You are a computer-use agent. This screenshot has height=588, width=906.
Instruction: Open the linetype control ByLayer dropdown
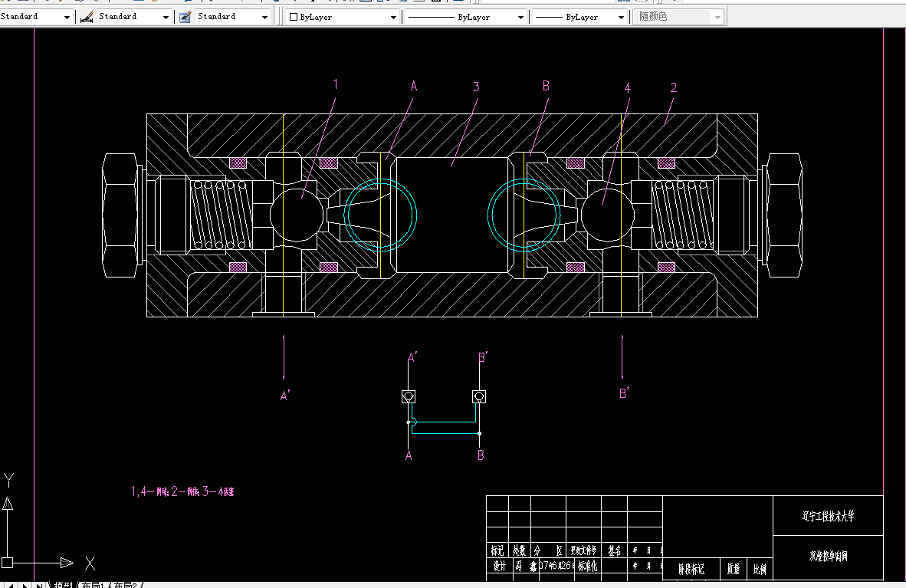[x=520, y=18]
